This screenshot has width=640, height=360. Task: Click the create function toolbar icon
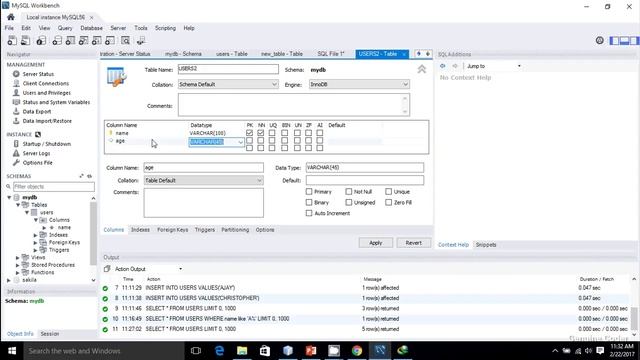tap(109, 40)
